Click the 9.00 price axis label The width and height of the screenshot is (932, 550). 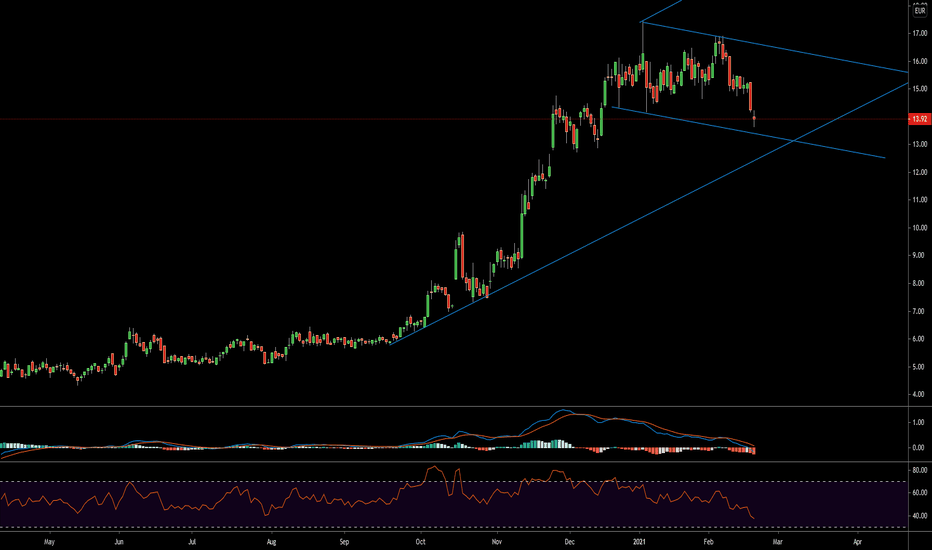tap(920, 256)
